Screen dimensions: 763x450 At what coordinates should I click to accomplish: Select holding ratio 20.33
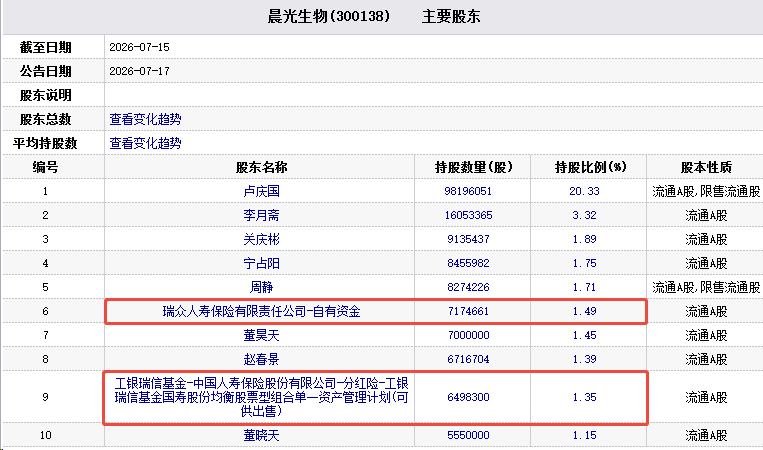coord(584,191)
